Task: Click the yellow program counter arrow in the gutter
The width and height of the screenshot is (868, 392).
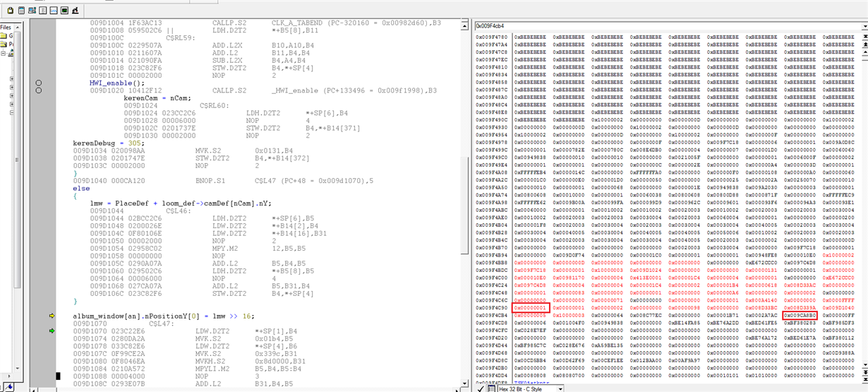Action: click(52, 316)
